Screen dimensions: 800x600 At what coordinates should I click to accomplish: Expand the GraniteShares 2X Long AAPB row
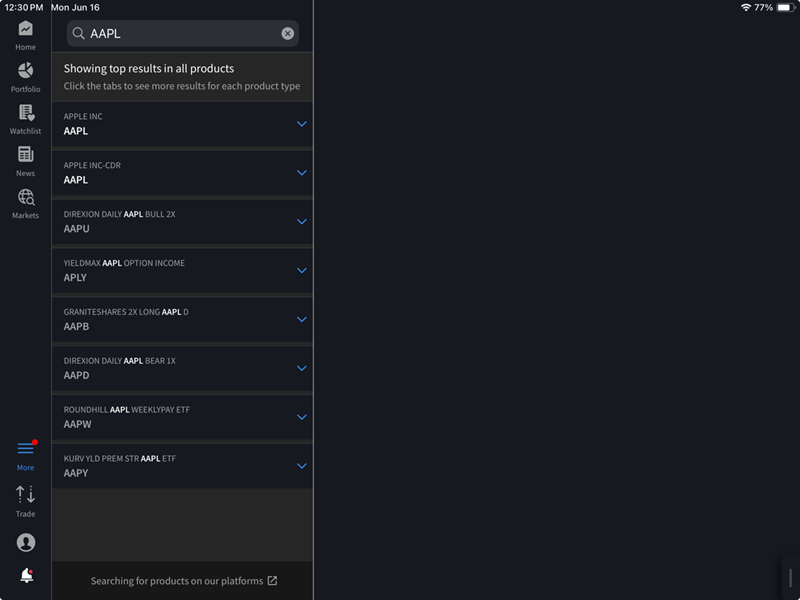pyautogui.click(x=301, y=319)
